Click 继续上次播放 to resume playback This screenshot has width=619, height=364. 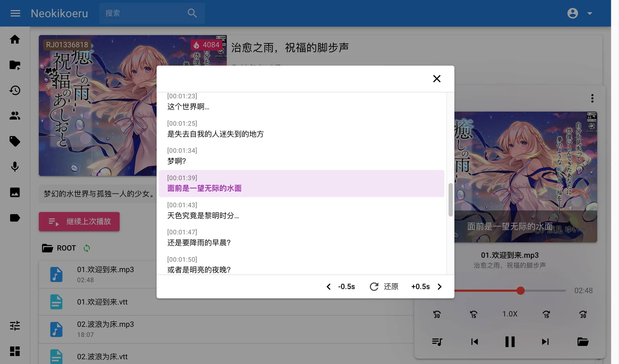coord(79,221)
